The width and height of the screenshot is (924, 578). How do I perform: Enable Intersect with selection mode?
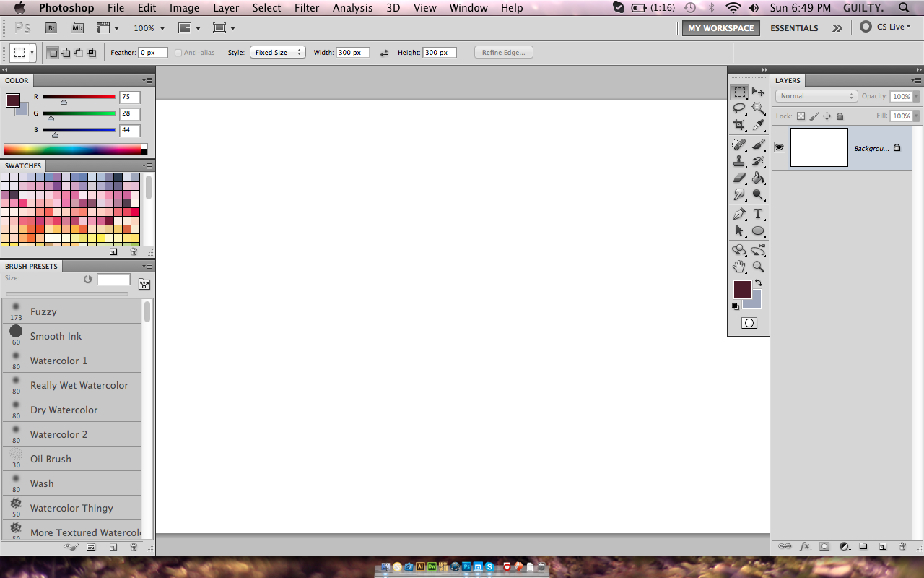(x=91, y=53)
